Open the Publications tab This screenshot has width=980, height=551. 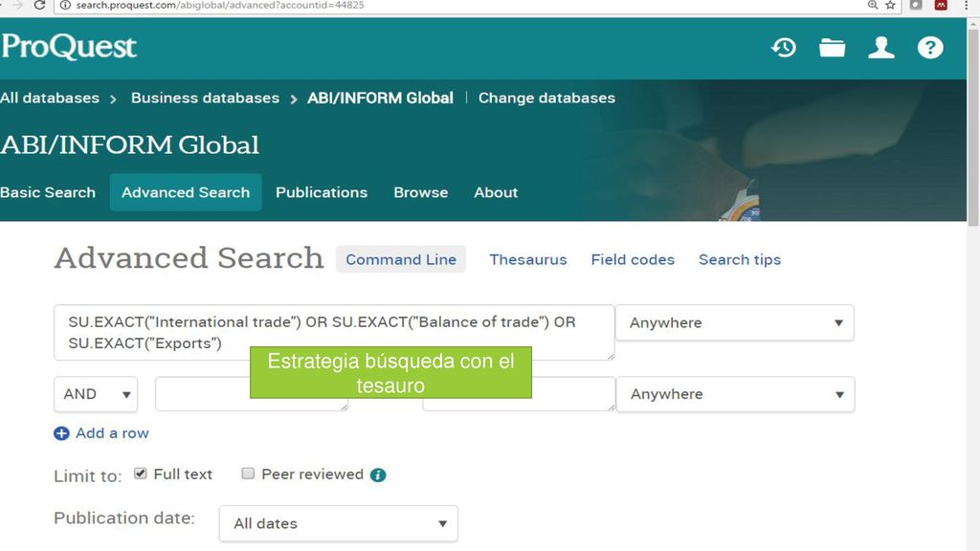322,192
